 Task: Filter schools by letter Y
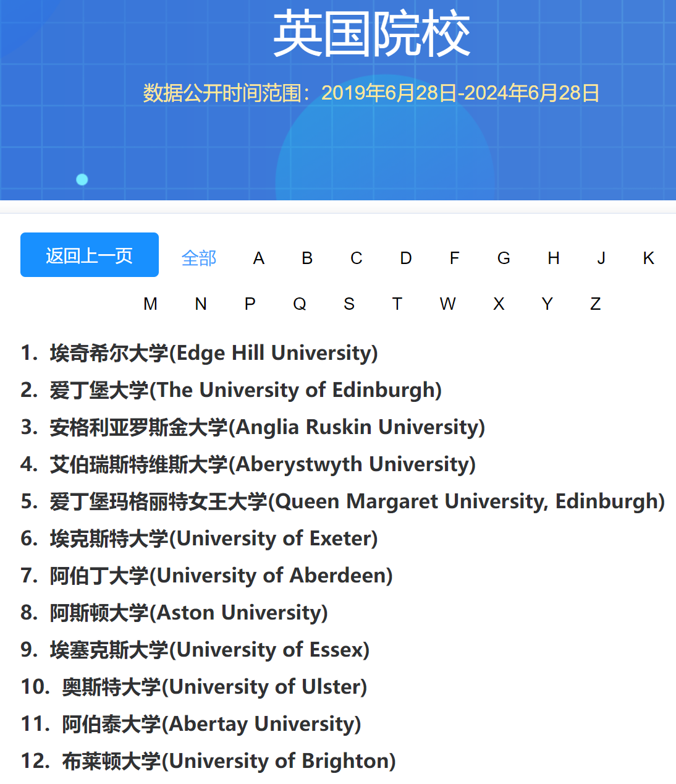tap(547, 304)
